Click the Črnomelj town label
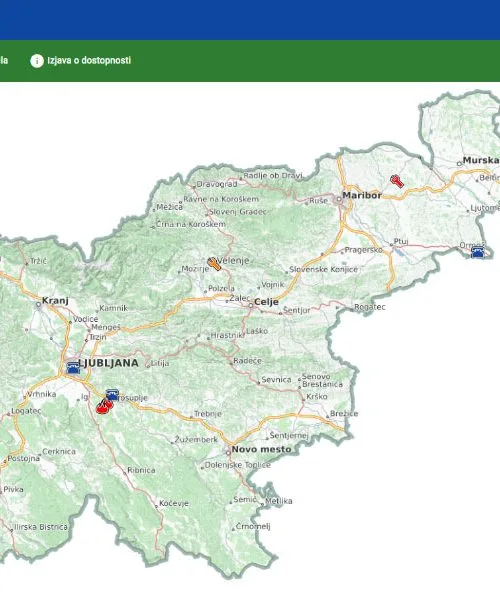Viewport: 500px width, 600px height. pos(253,526)
